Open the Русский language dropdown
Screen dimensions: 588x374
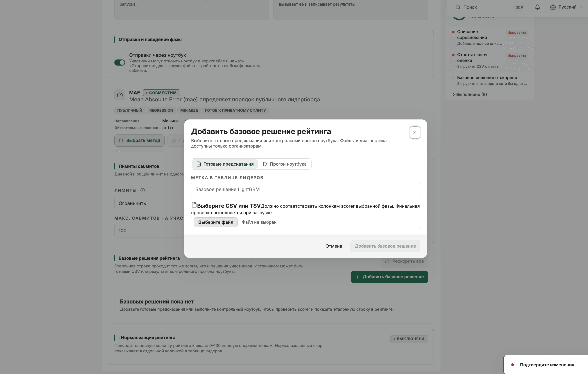point(567,7)
